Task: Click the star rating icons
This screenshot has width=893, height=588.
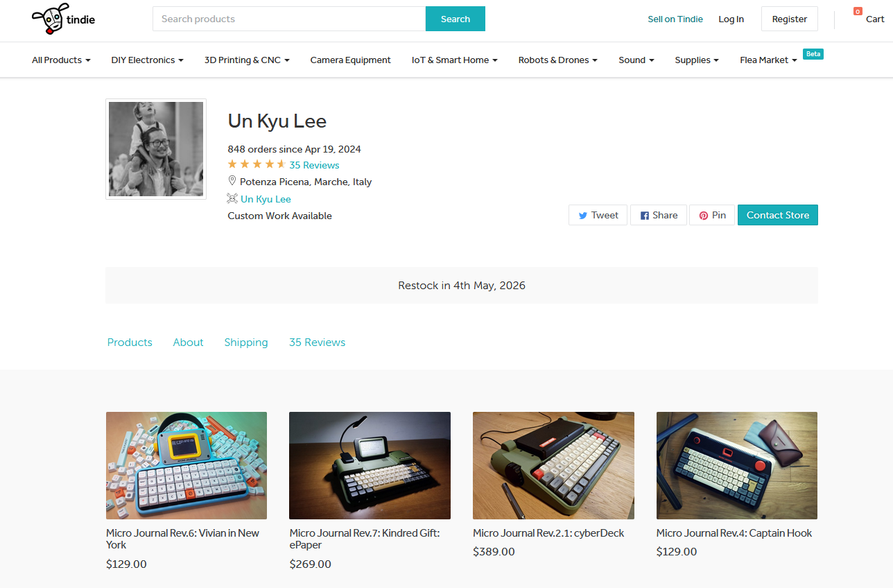Action: click(257, 164)
